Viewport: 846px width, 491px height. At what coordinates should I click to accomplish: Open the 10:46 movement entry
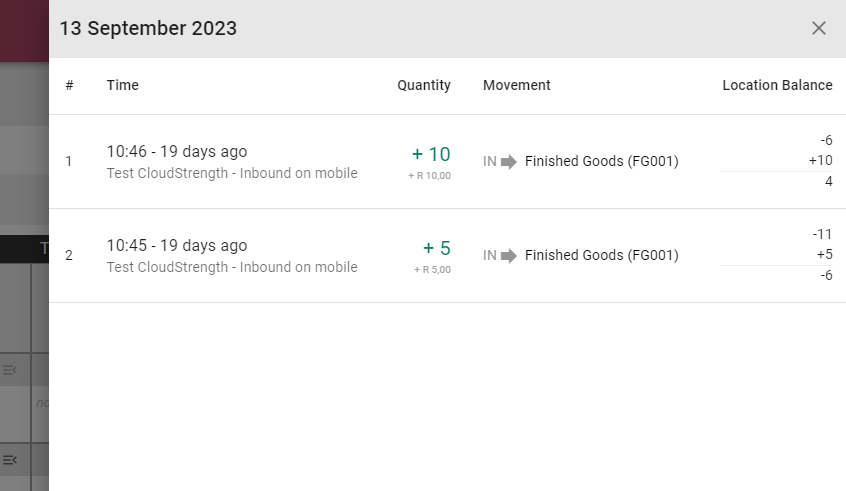point(447,161)
